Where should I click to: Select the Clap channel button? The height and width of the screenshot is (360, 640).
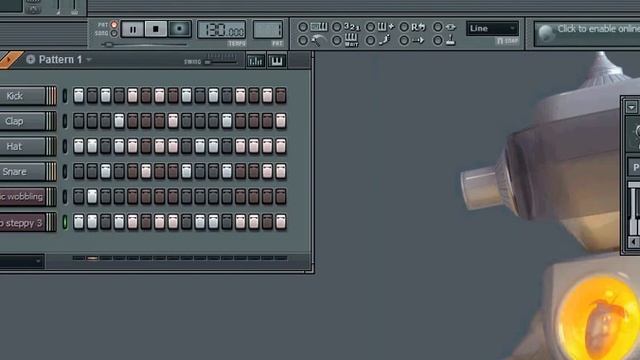[x=22, y=121]
